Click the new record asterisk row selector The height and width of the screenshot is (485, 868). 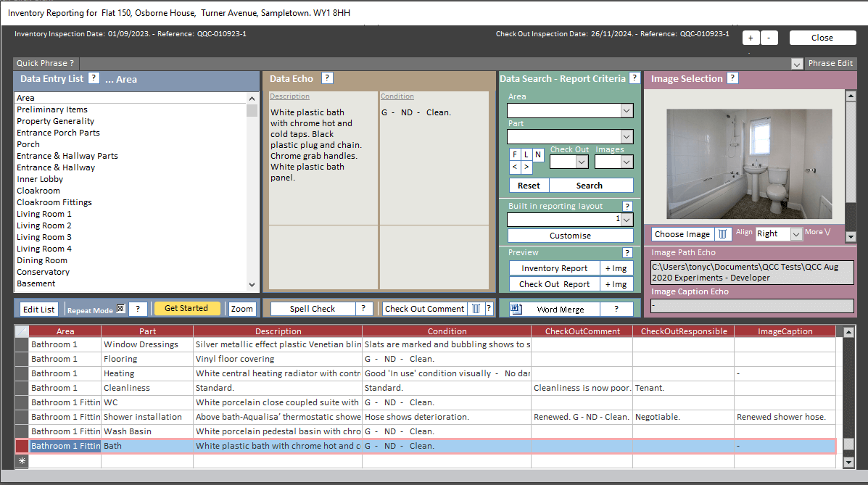[22, 460]
